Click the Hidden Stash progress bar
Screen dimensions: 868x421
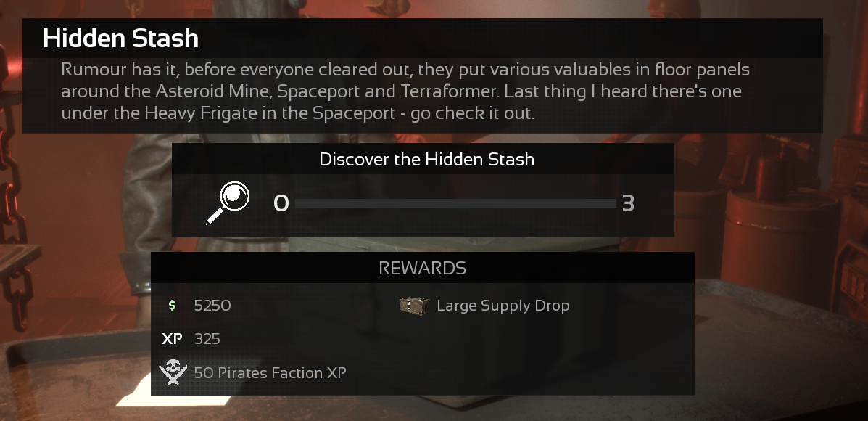pyautogui.click(x=455, y=204)
